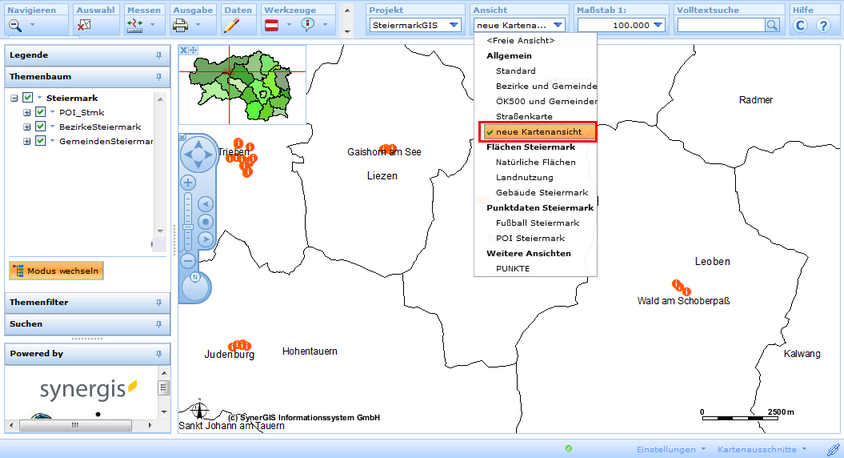The width and height of the screenshot is (844, 458).
Task: Pin the Powered by panel
Action: 159,354
